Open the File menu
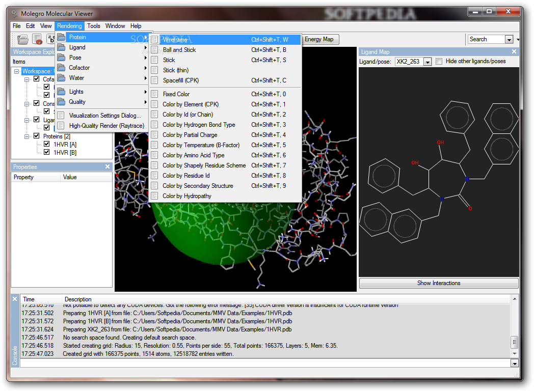The width and height of the screenshot is (534, 392). tap(17, 26)
